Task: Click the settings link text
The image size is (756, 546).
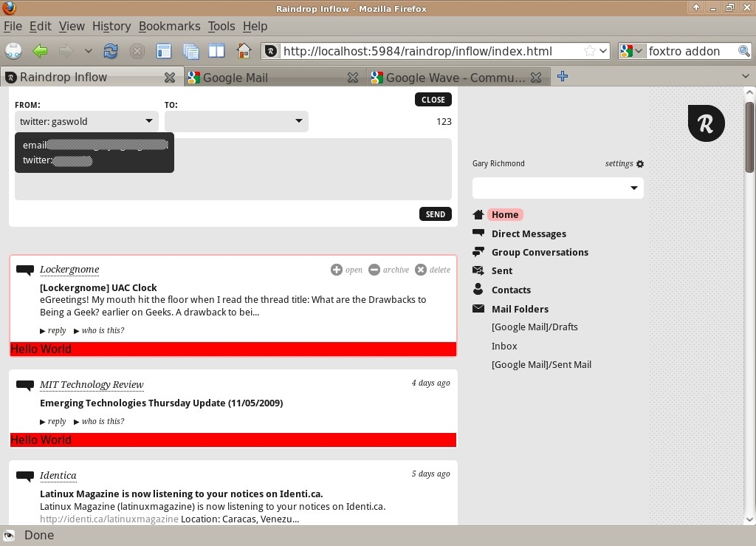Action: coord(619,163)
